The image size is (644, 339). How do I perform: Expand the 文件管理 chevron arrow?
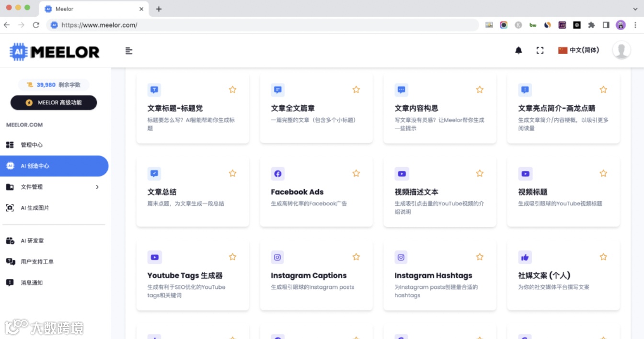click(x=97, y=187)
